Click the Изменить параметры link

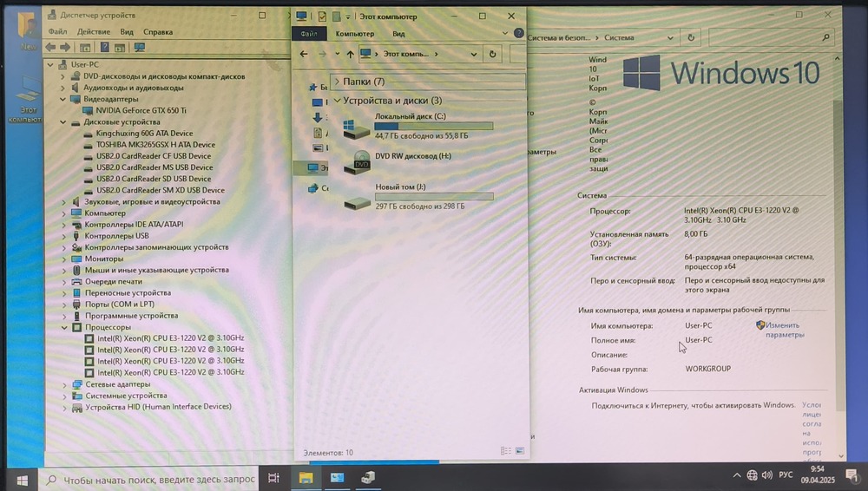click(x=784, y=330)
